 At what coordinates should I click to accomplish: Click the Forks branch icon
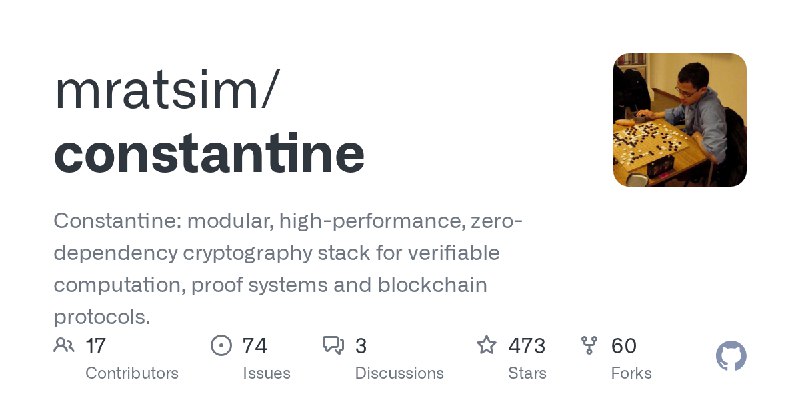(590, 346)
